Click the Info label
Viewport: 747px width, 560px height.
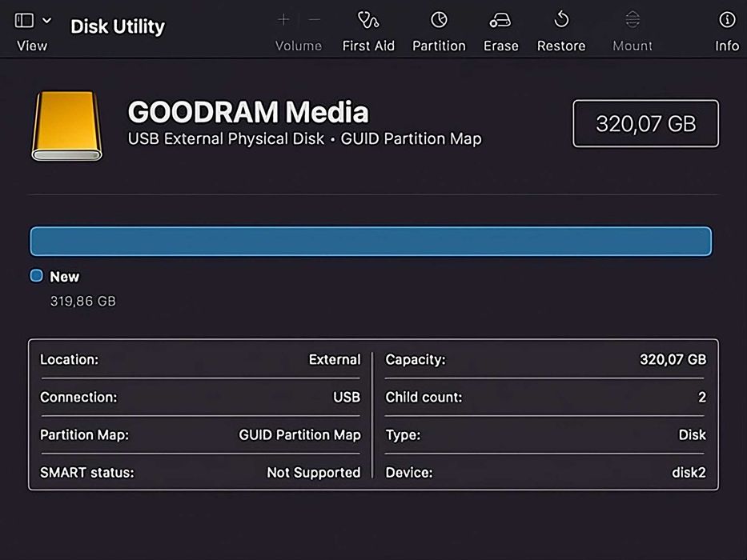(727, 46)
